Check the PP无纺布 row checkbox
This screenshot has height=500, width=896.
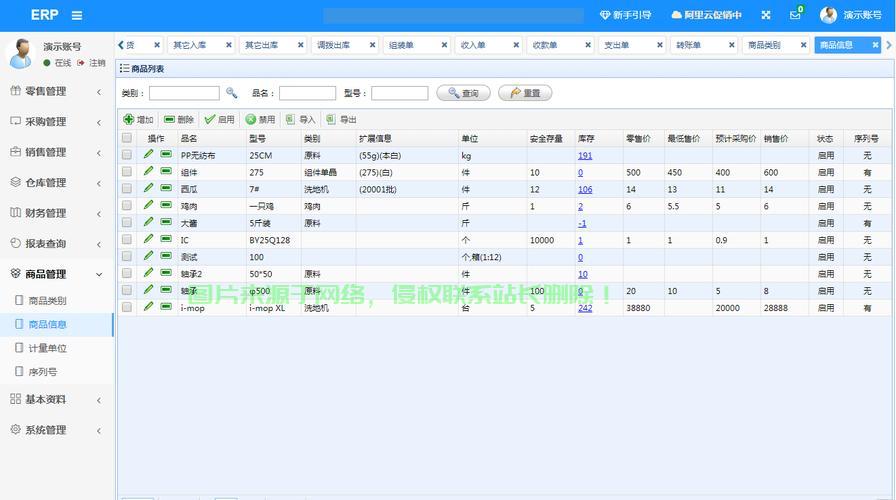(x=127, y=155)
